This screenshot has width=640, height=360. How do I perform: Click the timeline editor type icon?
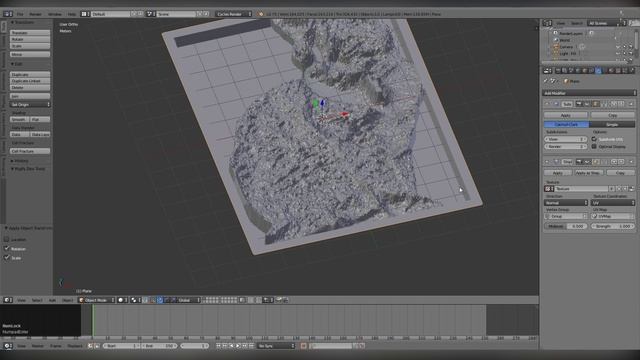tap(8, 346)
